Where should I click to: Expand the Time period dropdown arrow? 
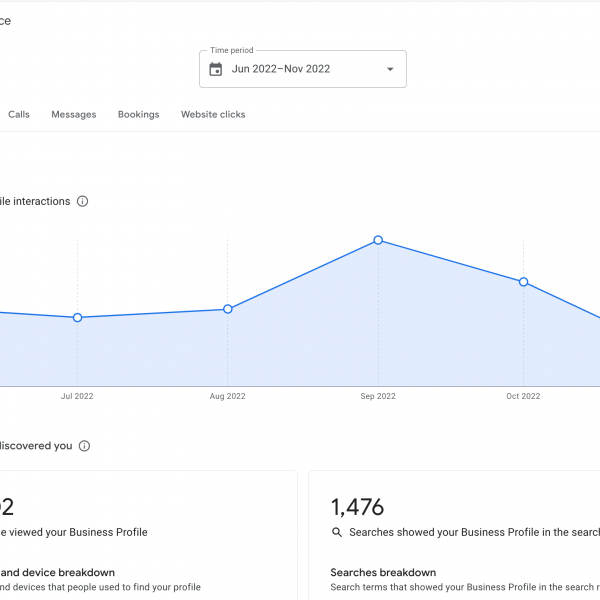(x=390, y=69)
